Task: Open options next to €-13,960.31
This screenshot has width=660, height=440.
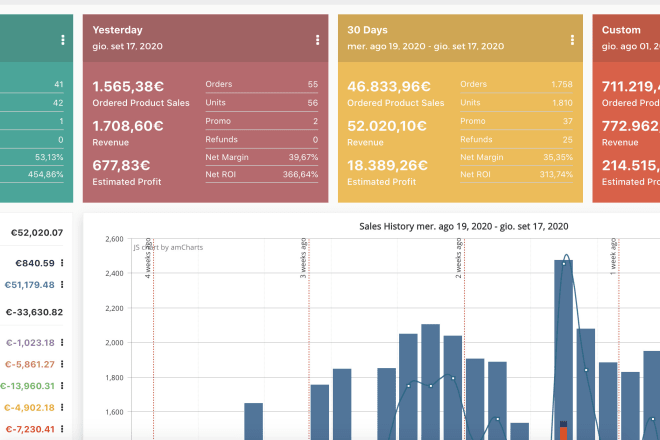Action: tap(62, 386)
